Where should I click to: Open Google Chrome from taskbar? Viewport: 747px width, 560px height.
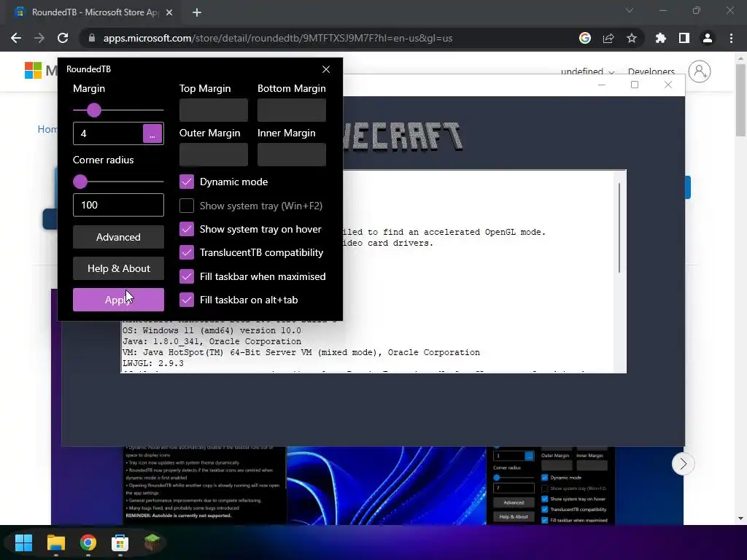[88, 542]
